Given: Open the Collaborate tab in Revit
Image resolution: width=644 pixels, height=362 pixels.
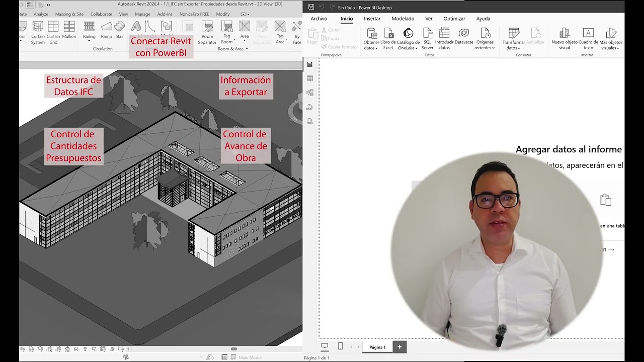Looking at the screenshot, I should [101, 14].
